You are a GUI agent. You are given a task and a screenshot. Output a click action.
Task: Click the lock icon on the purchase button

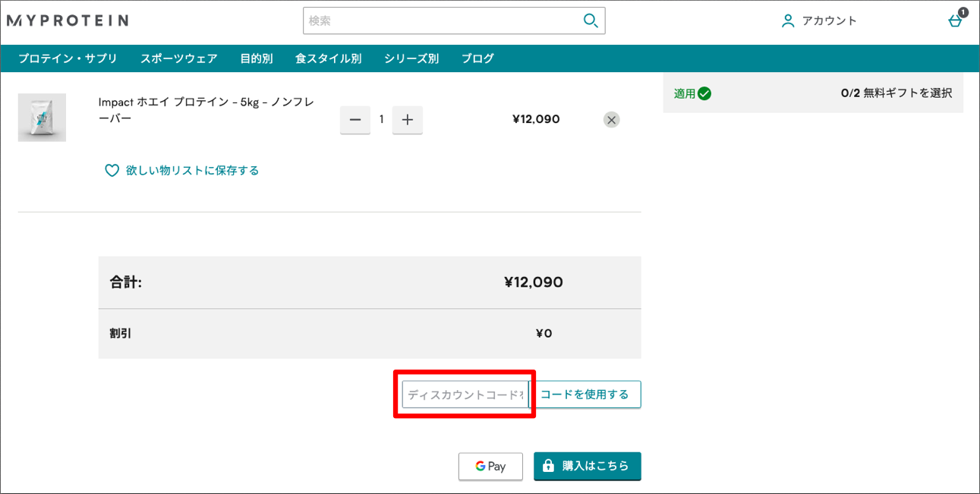point(548,466)
